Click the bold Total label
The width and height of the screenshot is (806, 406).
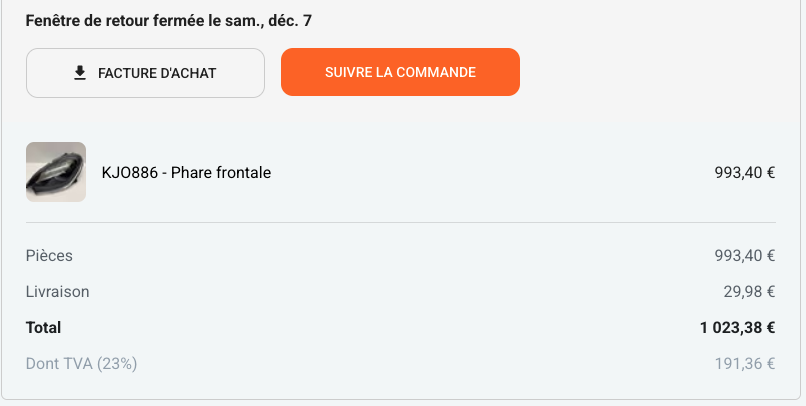44,327
